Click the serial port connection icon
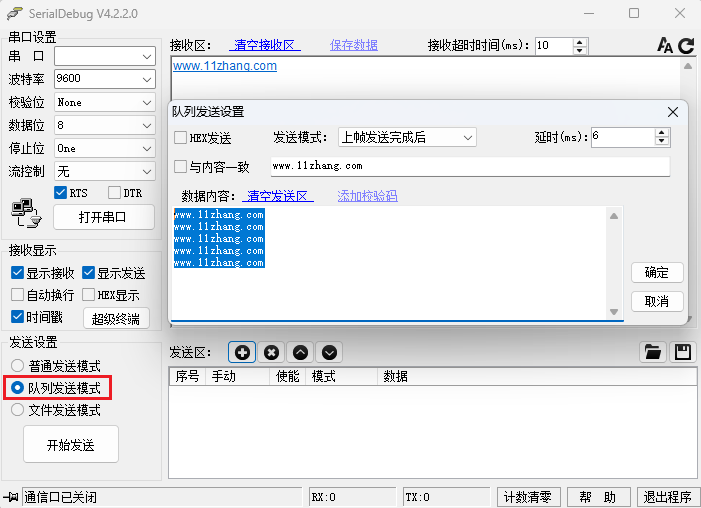701x508 pixels. (x=26, y=214)
